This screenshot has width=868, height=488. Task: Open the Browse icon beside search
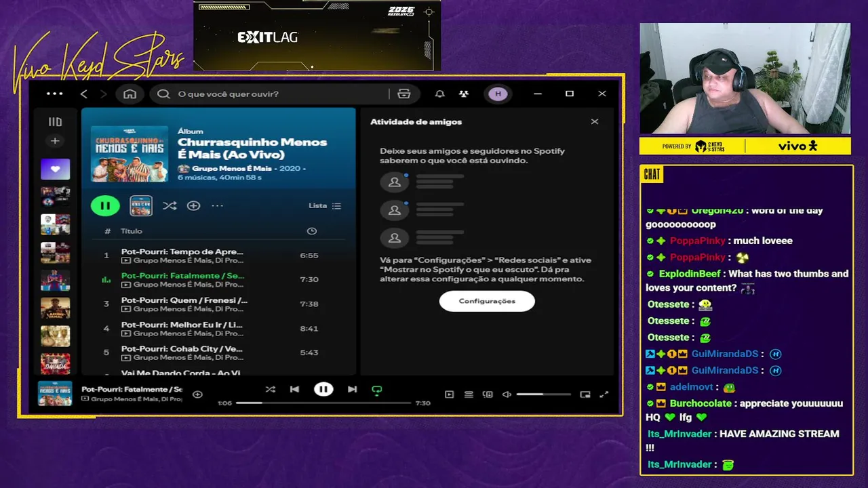click(x=404, y=94)
